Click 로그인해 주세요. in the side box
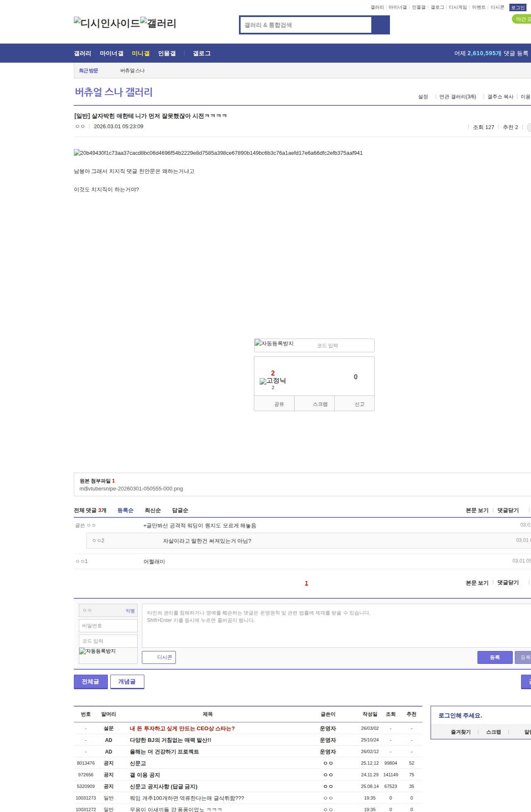Image resolution: width=531 pixels, height=812 pixels. (460, 715)
